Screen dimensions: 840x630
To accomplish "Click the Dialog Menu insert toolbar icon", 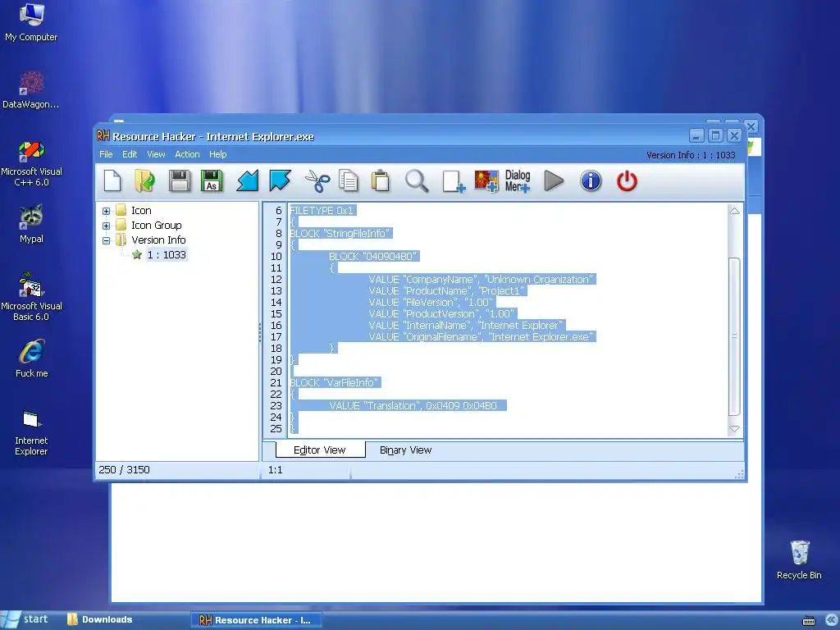I will [x=518, y=181].
